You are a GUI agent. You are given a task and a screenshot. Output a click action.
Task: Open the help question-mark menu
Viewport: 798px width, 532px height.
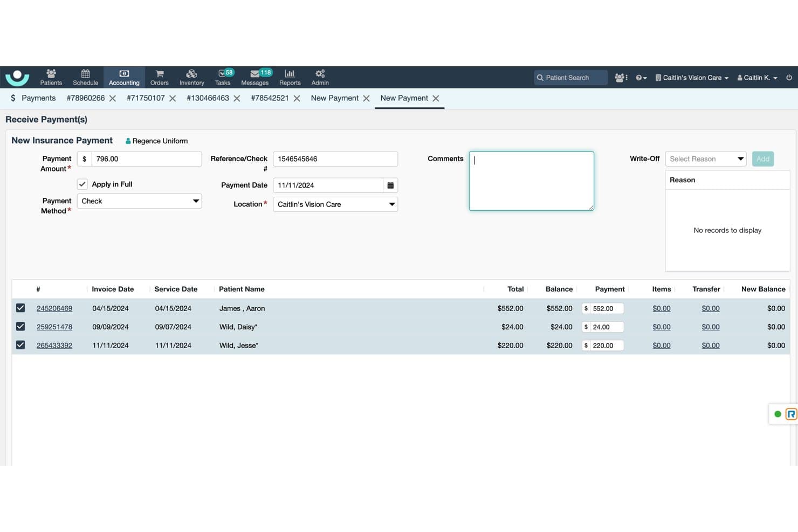pyautogui.click(x=641, y=78)
